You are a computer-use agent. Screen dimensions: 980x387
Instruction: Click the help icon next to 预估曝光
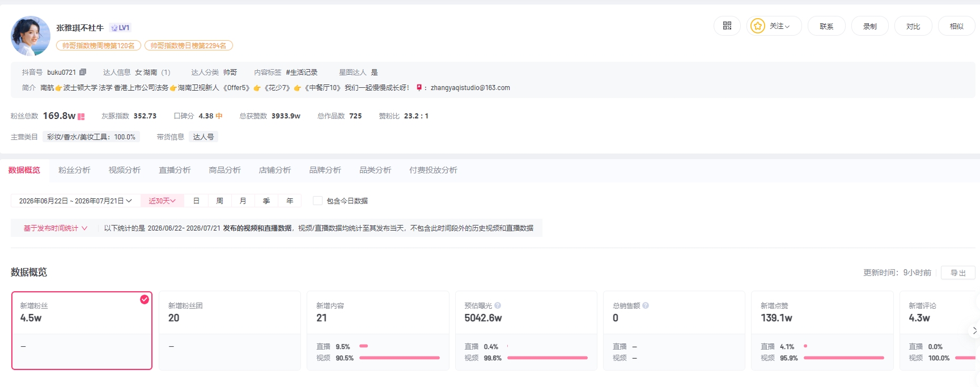click(498, 305)
